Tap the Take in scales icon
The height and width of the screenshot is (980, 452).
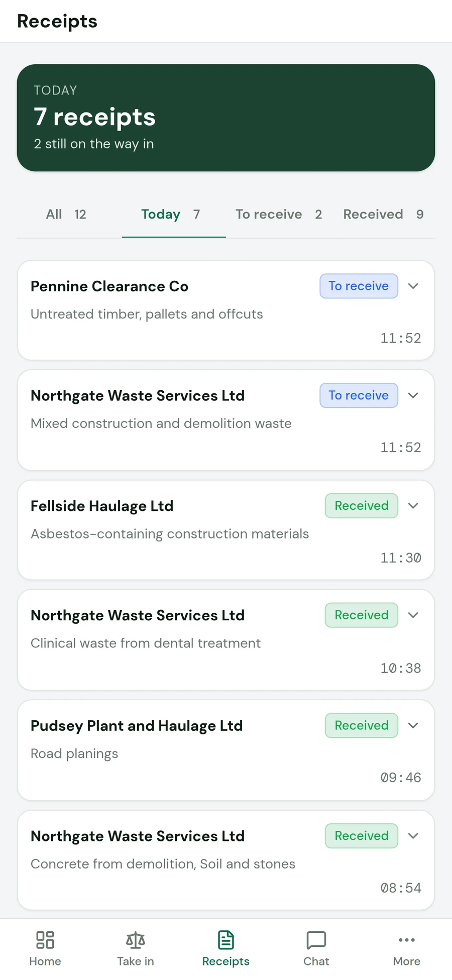click(x=136, y=940)
